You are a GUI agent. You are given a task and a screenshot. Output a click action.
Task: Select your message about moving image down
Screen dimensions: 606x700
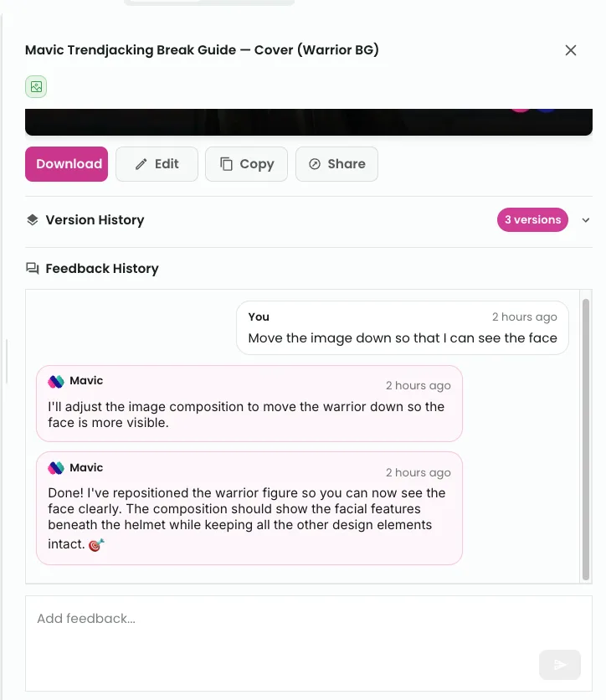pos(402,327)
